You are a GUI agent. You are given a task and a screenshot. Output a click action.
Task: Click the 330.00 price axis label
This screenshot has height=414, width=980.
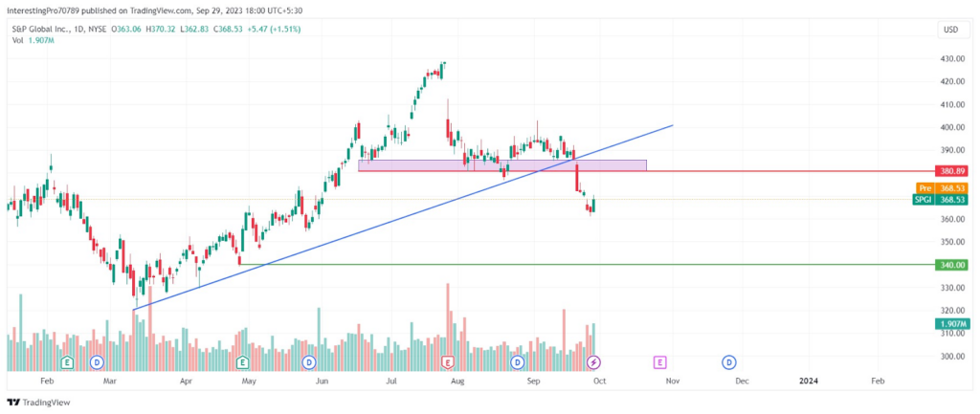tap(950, 288)
